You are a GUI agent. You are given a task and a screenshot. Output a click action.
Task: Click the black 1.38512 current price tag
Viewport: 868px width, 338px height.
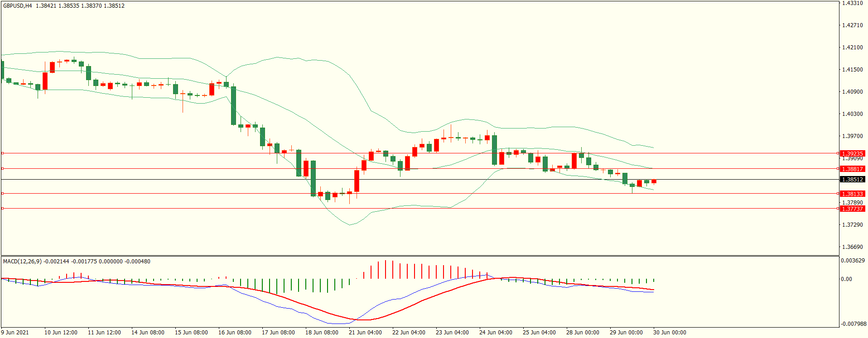pos(852,179)
